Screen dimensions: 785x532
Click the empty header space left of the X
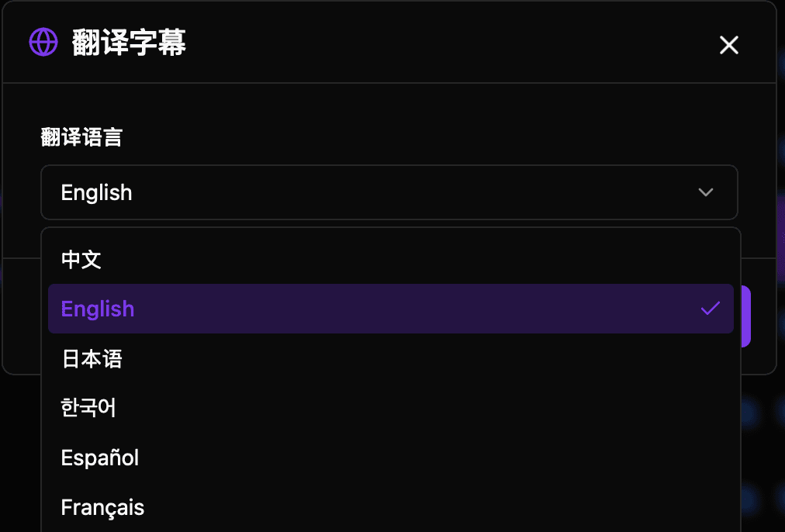pos(465,43)
